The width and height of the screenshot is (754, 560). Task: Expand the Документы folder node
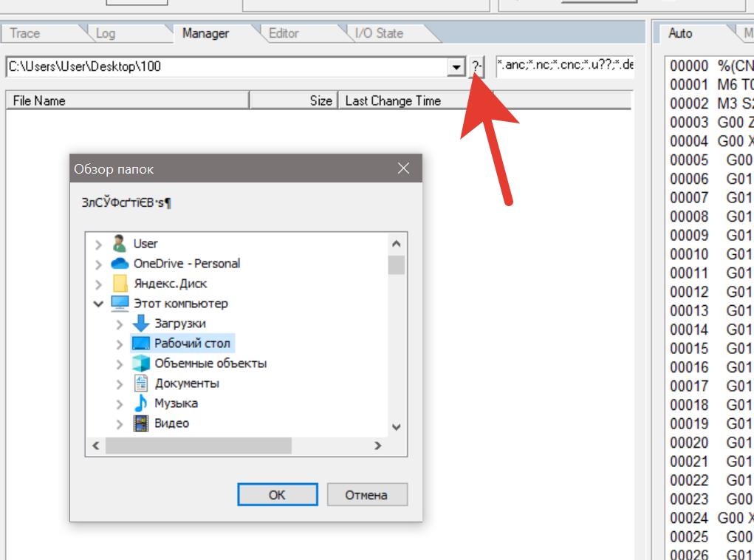click(x=120, y=383)
